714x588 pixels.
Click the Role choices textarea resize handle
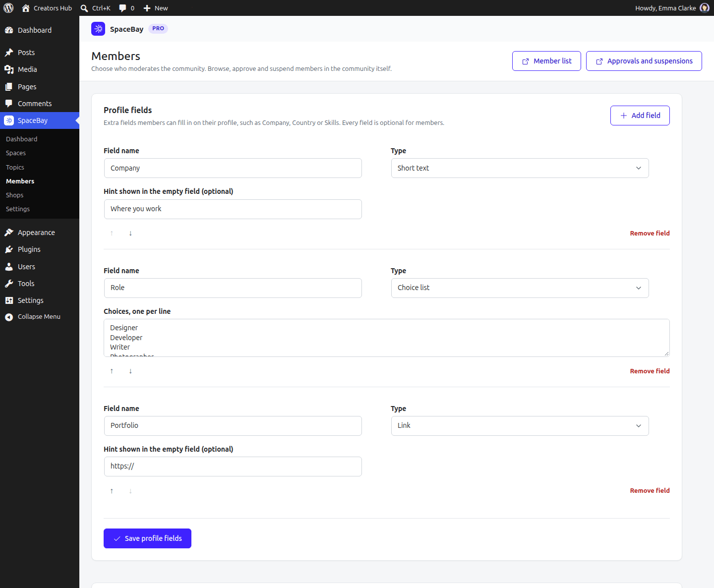click(x=666, y=353)
